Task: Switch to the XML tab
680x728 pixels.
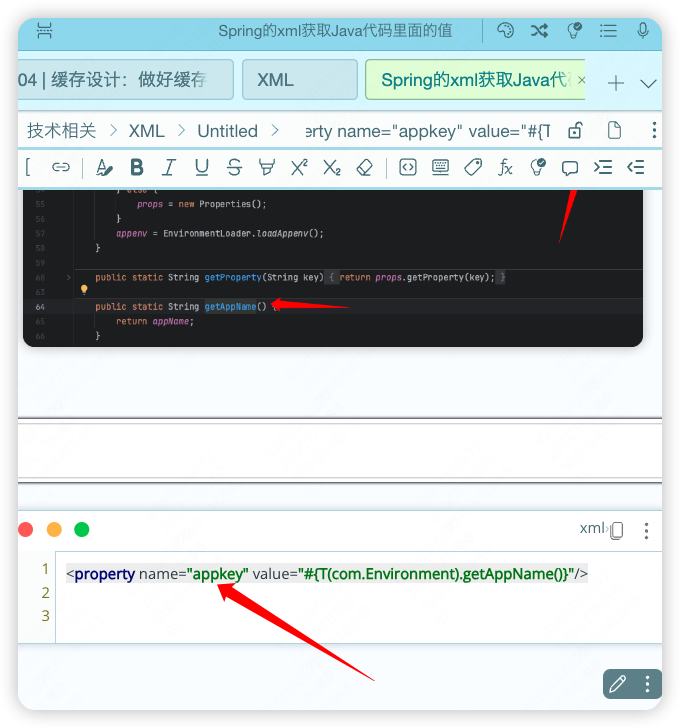Action: tap(300, 79)
